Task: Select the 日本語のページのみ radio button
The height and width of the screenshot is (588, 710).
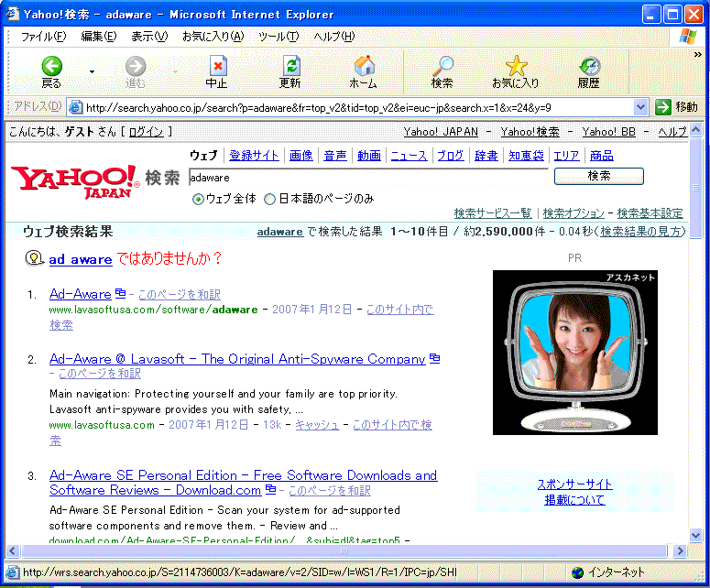Action: pos(270,199)
